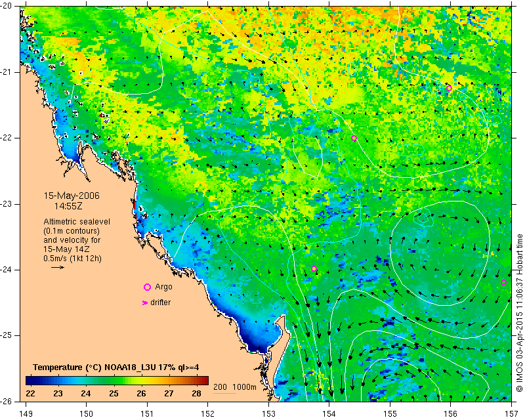Click the '0.5m/s (1kt 12h)' scale label
The image size is (525, 420).
(x=72, y=259)
